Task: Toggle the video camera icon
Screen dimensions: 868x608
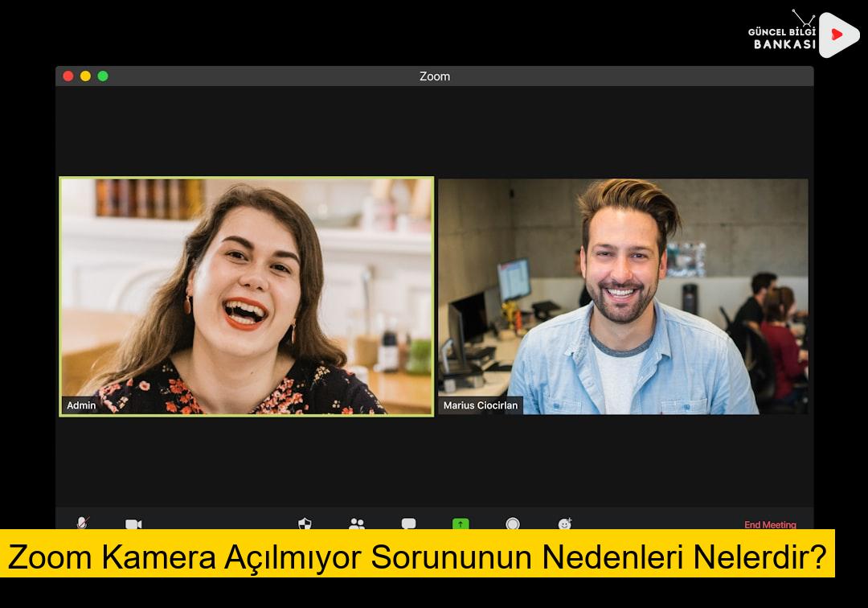Action: pos(133,524)
